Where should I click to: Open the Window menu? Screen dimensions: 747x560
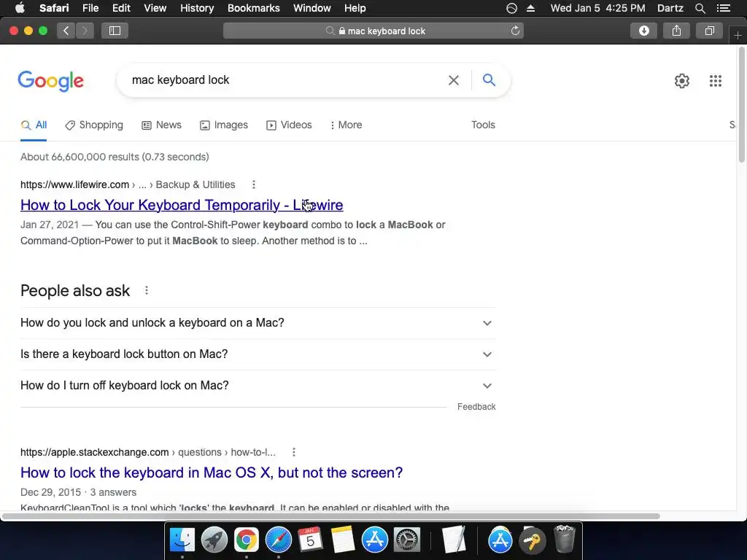(x=311, y=8)
